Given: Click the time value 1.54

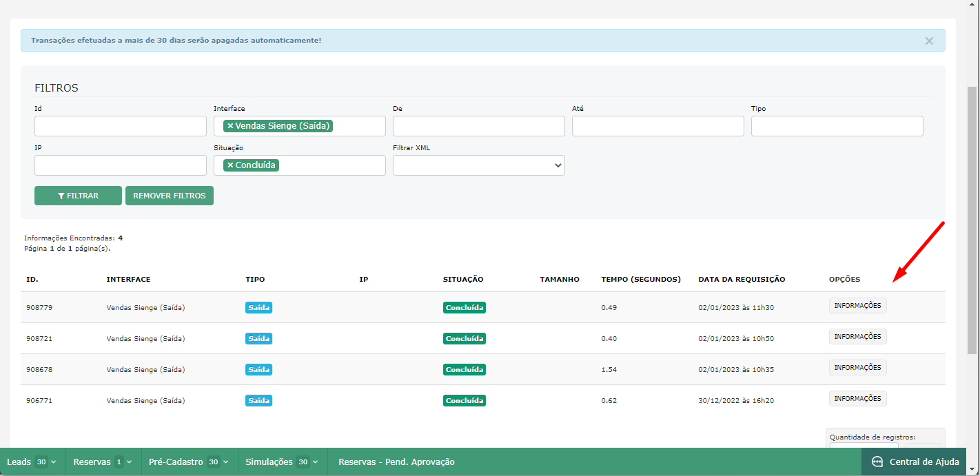Looking at the screenshot, I should 609,370.
